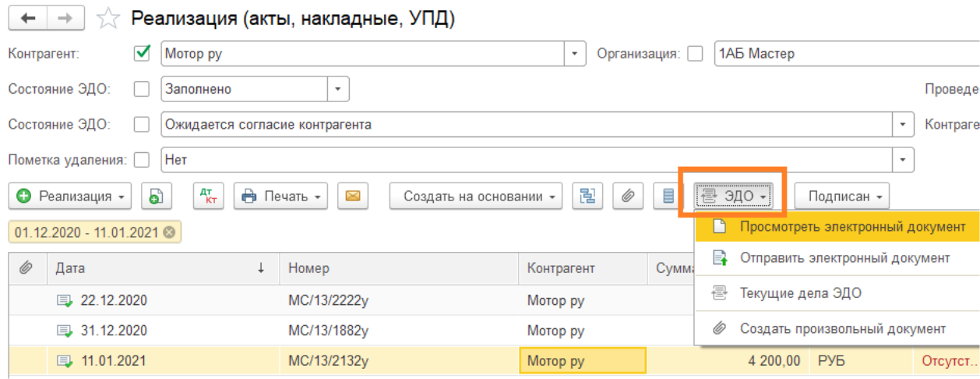
Task: Add form to favorites with star icon
Action: (111, 19)
